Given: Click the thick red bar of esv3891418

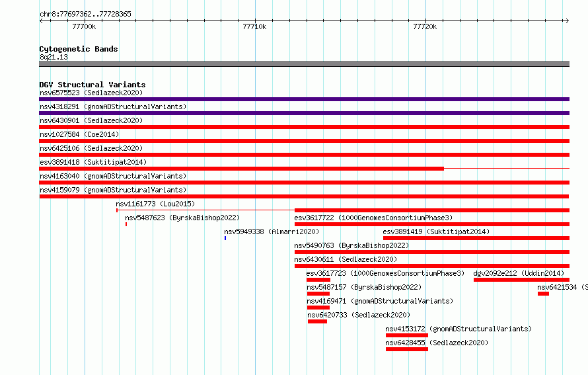Looking at the screenshot, I should coord(242,169).
